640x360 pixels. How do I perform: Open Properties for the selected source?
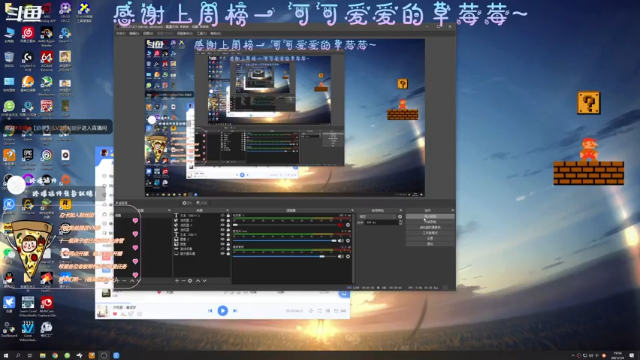(x=187, y=203)
